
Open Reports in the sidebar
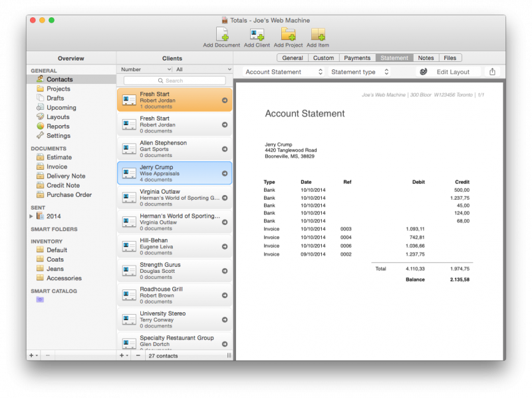click(57, 126)
